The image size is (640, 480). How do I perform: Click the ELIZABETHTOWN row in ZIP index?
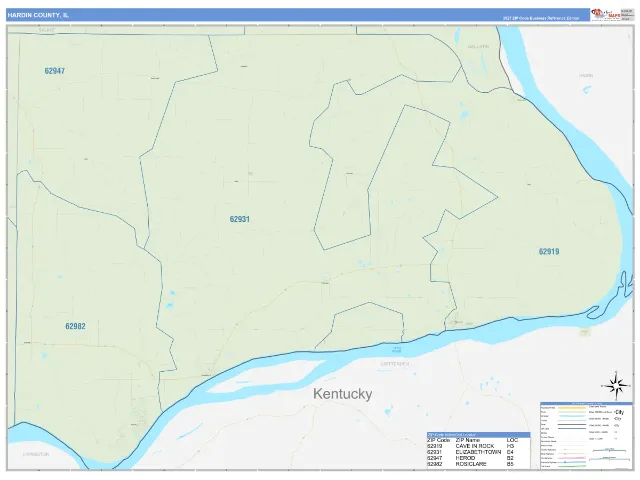click(478, 452)
